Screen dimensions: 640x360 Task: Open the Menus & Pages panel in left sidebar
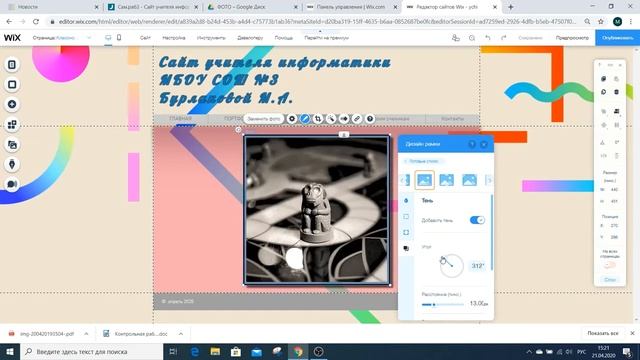point(12,64)
